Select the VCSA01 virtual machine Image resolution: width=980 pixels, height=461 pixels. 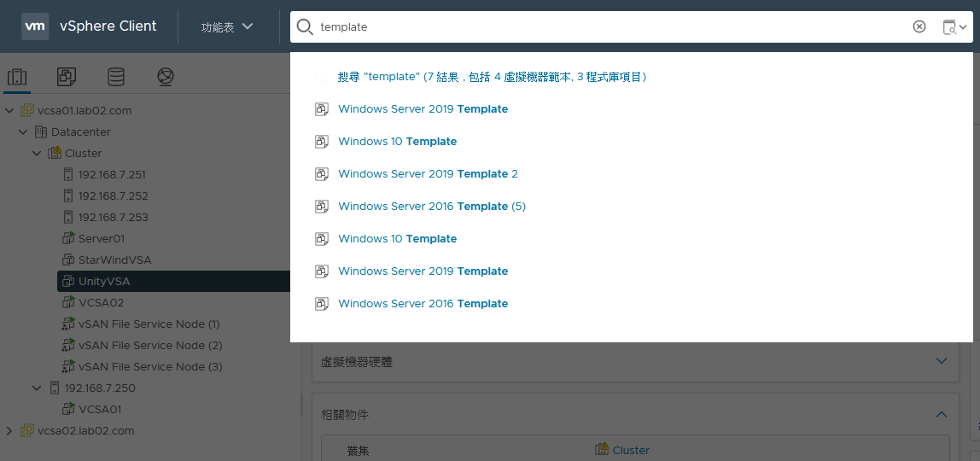[100, 409]
